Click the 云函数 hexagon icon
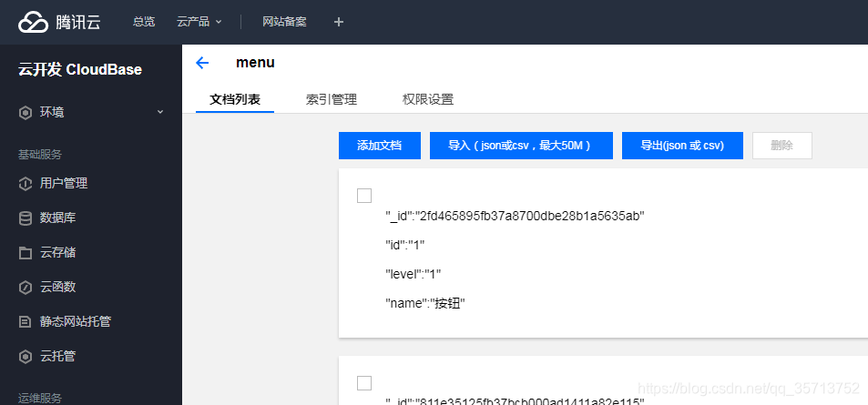 coord(26,288)
